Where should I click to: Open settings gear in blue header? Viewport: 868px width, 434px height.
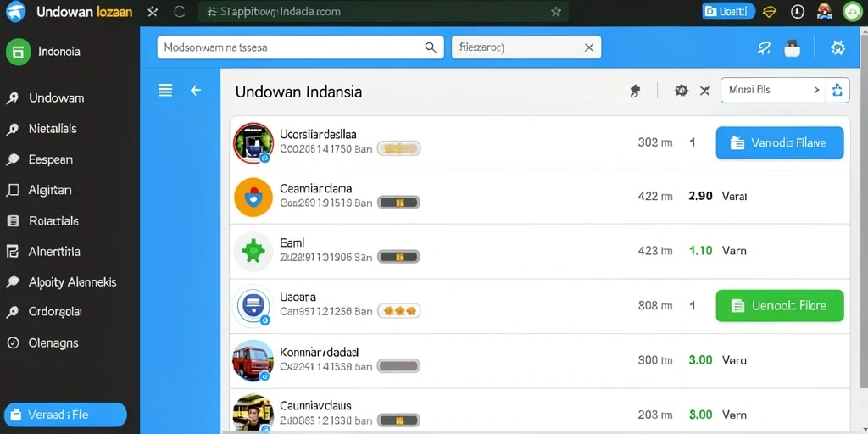click(x=837, y=48)
